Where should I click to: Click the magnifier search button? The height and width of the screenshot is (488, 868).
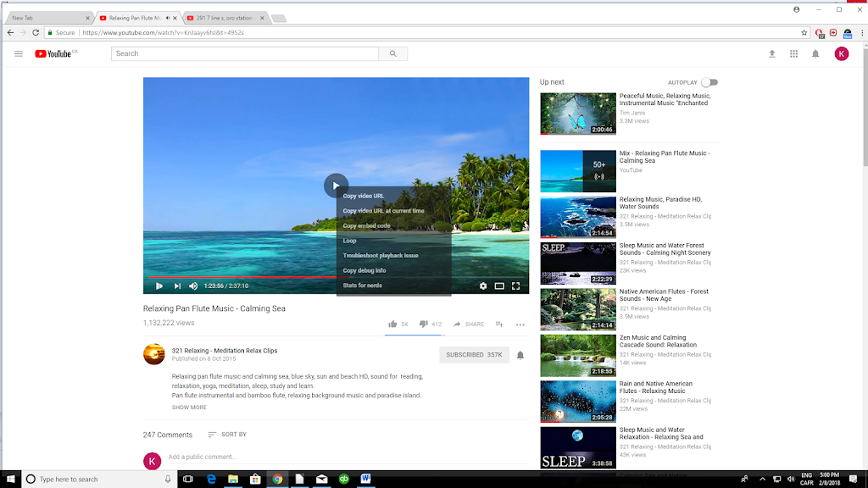click(x=393, y=53)
